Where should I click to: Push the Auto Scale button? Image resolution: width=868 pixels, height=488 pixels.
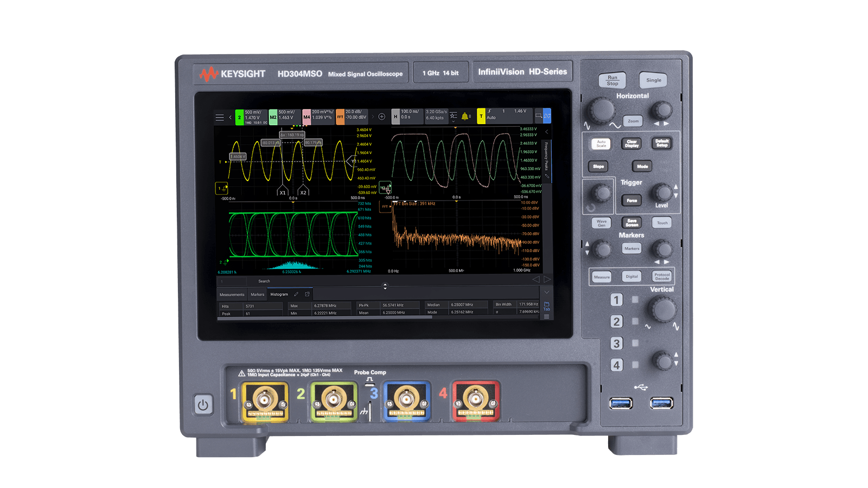coord(601,144)
